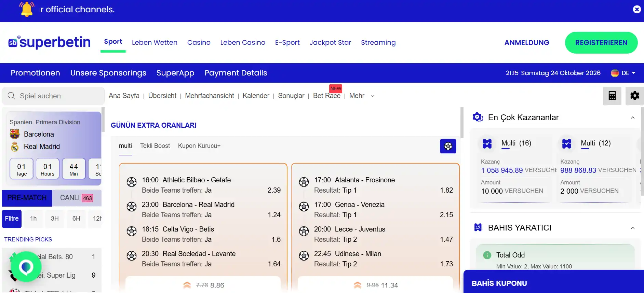Open the Kupon Kurucu+ tab

[199, 146]
